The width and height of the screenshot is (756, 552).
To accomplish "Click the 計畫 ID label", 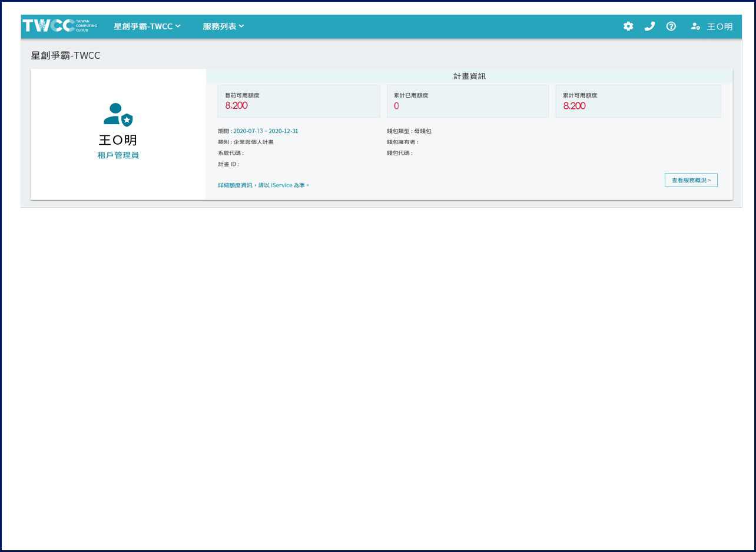I will pyautogui.click(x=228, y=164).
